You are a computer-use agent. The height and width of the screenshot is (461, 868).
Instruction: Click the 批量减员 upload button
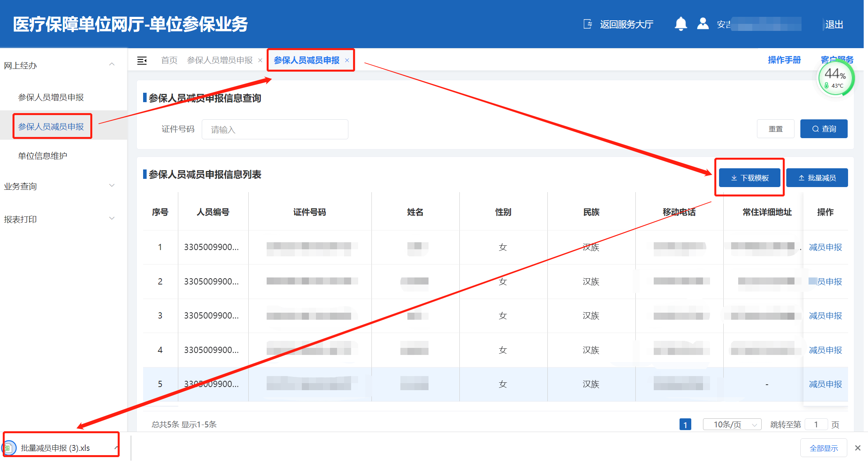817,178
